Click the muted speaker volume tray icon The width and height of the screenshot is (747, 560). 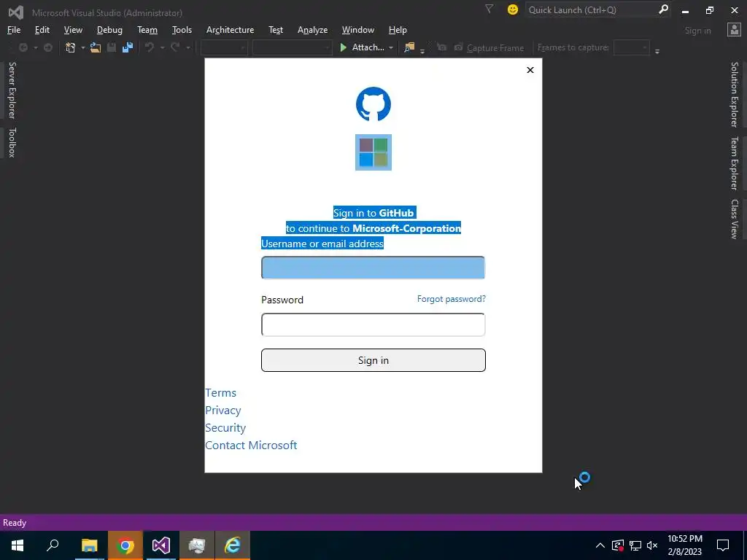point(652,545)
